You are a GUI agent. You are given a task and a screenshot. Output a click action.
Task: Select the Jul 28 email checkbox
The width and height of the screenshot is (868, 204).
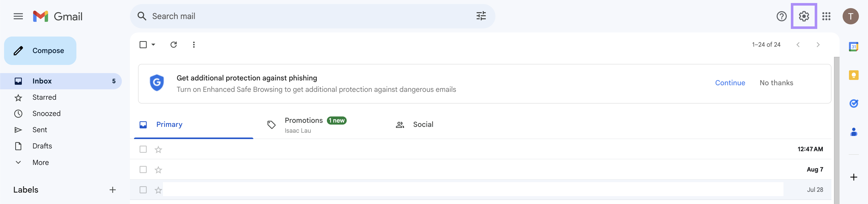(x=143, y=190)
